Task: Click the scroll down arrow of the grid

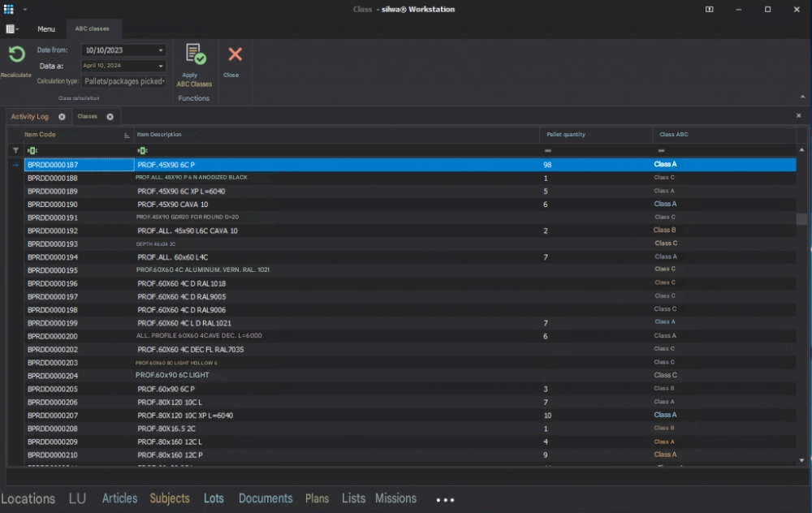Action: [x=801, y=460]
